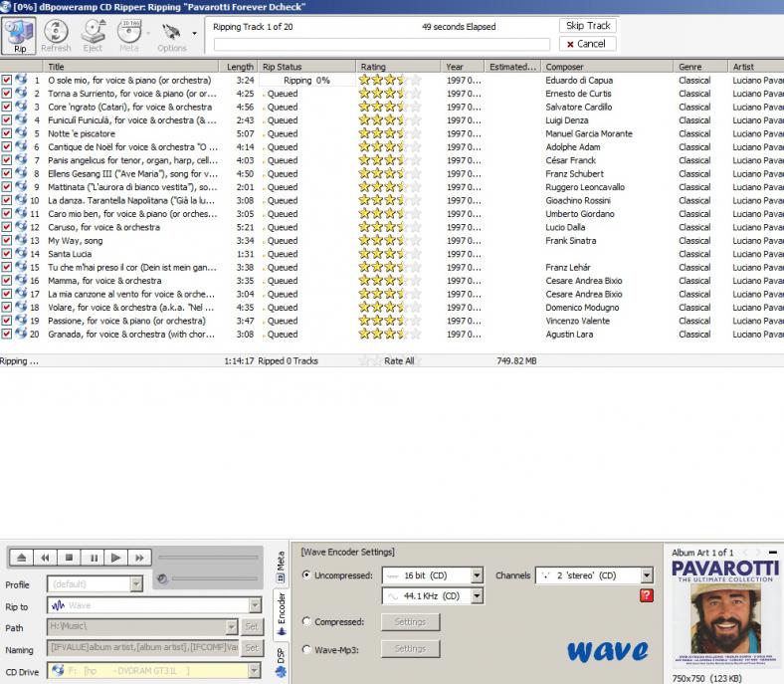Switch to the Meta side tab
The height and width of the screenshot is (684, 784).
[280, 565]
